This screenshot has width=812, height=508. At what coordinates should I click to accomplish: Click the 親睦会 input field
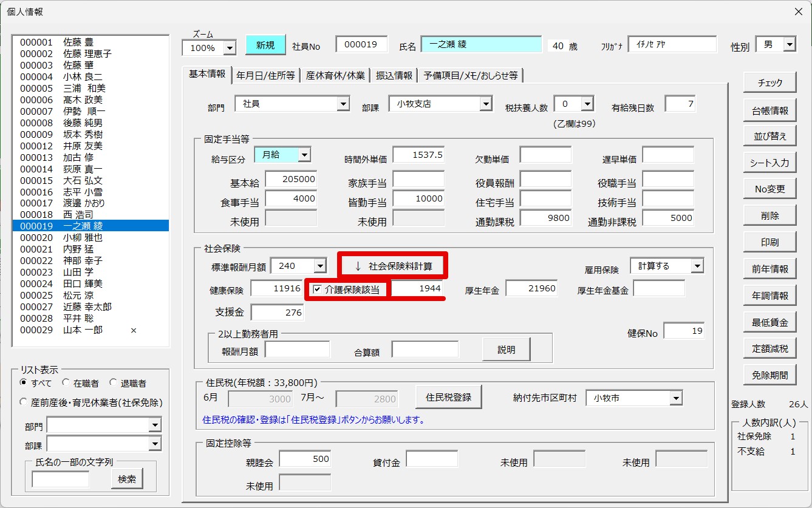point(305,459)
